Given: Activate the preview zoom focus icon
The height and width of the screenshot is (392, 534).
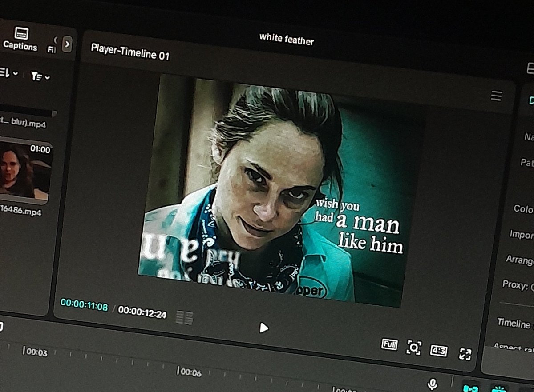Looking at the screenshot, I should coord(414,348).
